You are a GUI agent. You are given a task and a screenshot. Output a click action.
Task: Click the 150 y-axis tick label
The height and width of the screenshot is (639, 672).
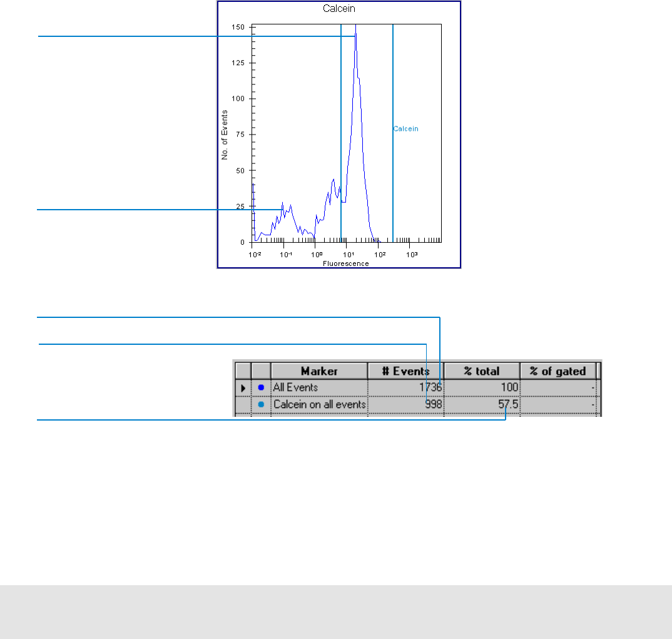point(238,27)
